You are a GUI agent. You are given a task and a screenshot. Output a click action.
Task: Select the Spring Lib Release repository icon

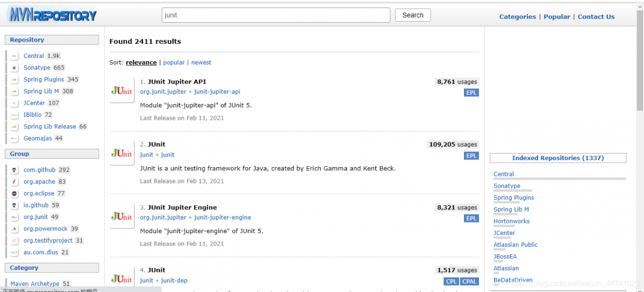(15, 126)
